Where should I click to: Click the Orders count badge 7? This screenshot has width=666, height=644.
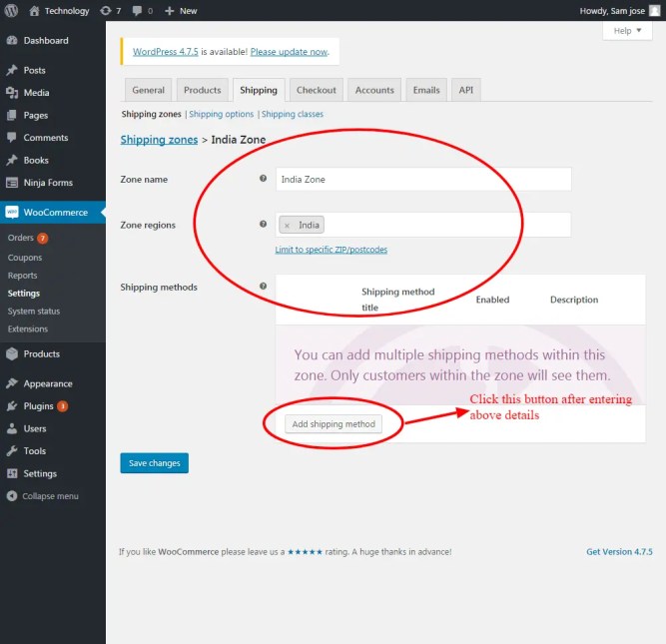(x=43, y=238)
